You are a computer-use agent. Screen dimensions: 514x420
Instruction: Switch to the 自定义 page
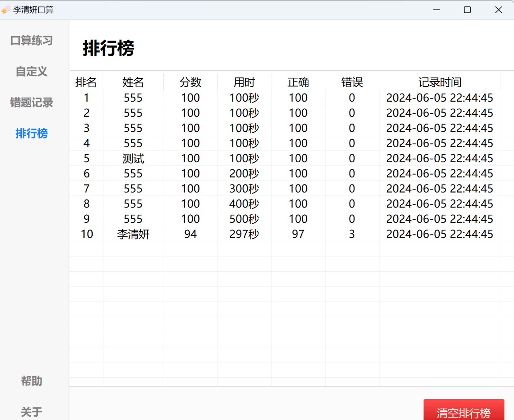pyautogui.click(x=32, y=71)
